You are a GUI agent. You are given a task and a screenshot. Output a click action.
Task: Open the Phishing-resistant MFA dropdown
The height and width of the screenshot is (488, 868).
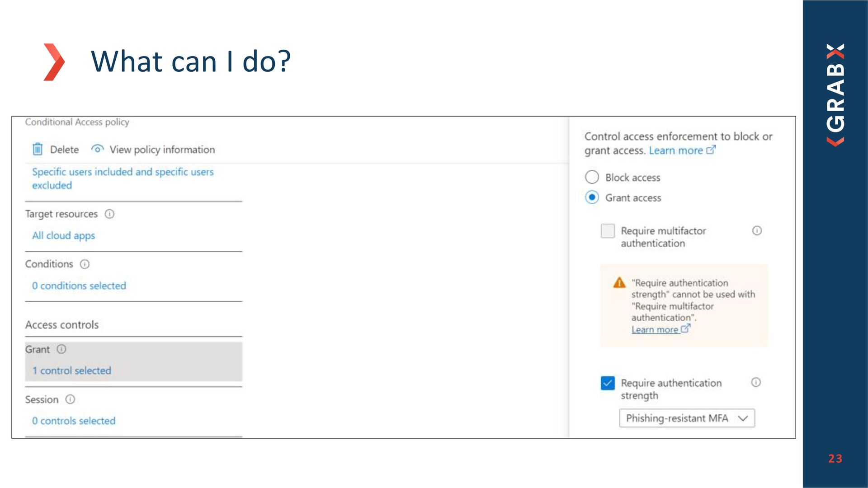pyautogui.click(x=687, y=418)
